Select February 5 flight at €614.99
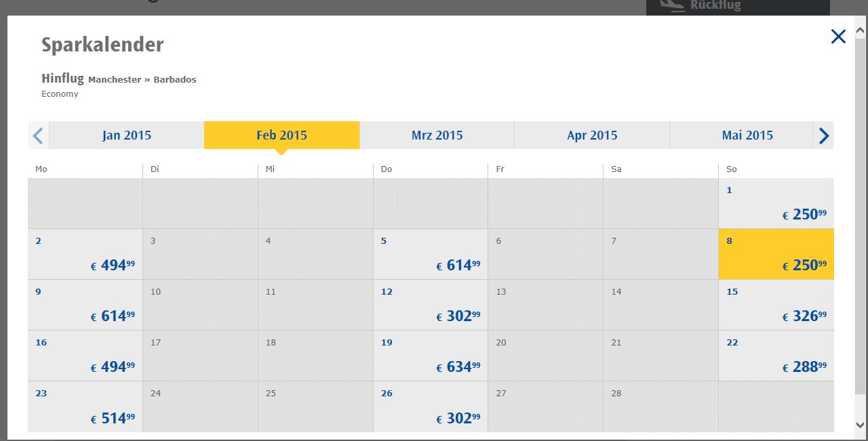 431,254
